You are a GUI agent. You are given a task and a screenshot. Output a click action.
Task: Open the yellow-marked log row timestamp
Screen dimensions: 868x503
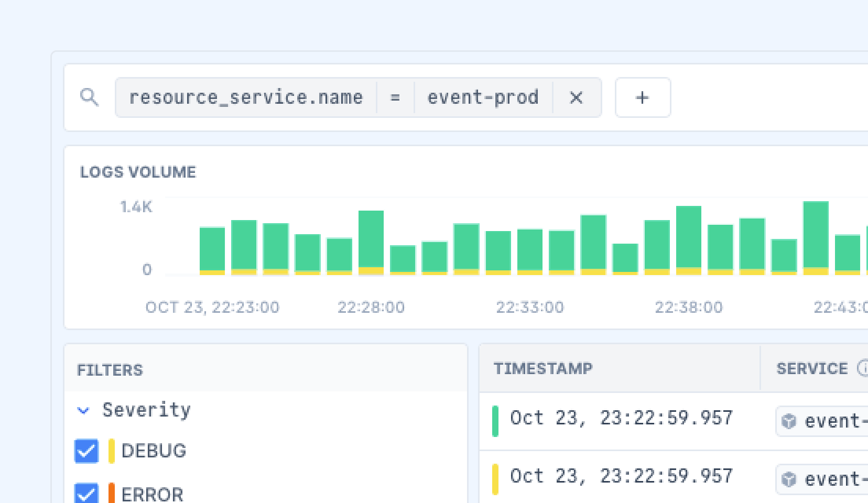tap(621, 476)
